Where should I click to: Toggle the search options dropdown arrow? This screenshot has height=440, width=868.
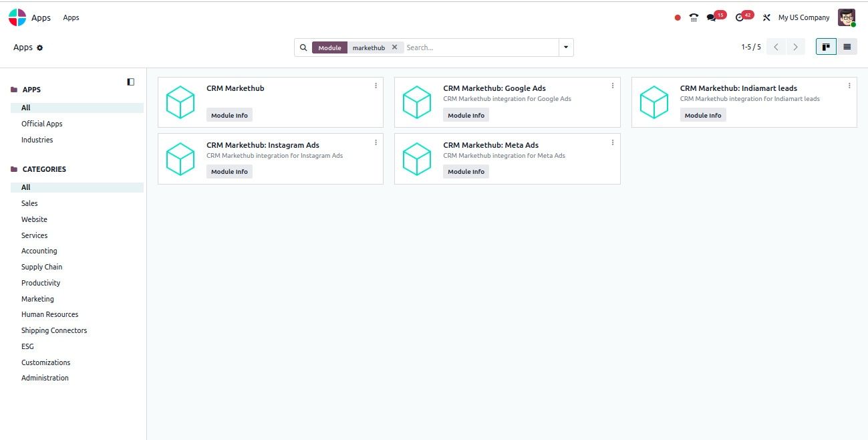(x=566, y=47)
